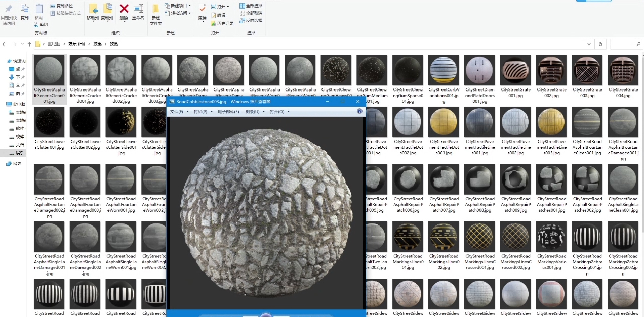Open the Print (打印) menu in Photo Viewer
The width and height of the screenshot is (644, 317).
pyautogui.click(x=201, y=112)
